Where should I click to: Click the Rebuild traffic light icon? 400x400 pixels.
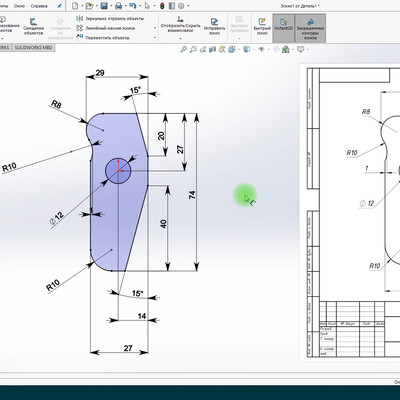pos(162,6)
